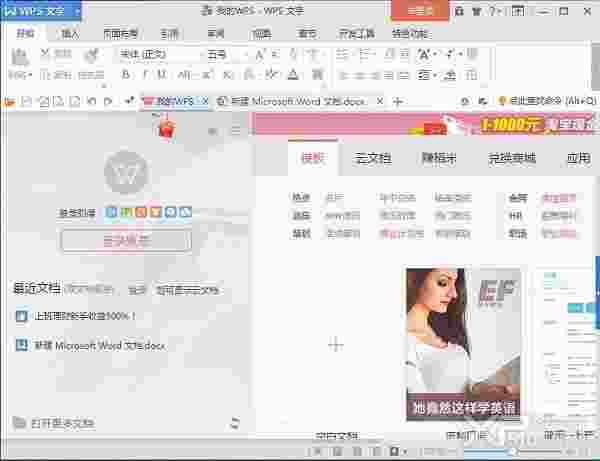
Task: Switch to the 云文档 tab
Action: [x=373, y=158]
